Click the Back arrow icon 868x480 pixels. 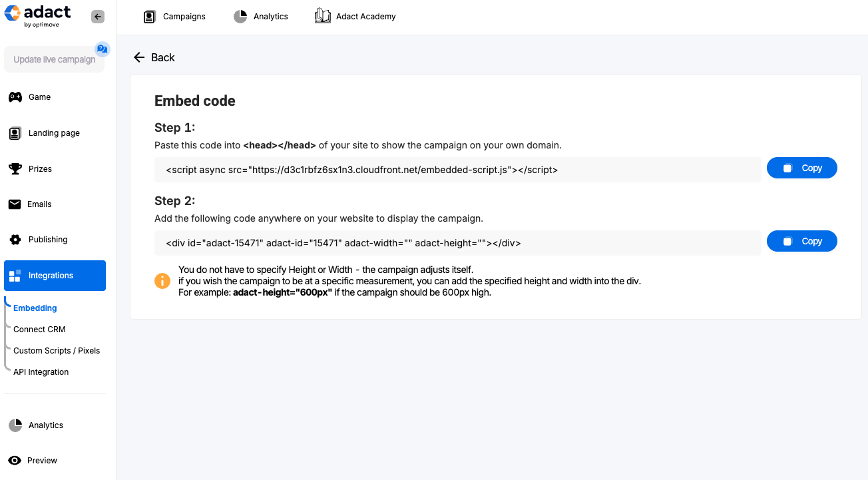click(x=139, y=57)
